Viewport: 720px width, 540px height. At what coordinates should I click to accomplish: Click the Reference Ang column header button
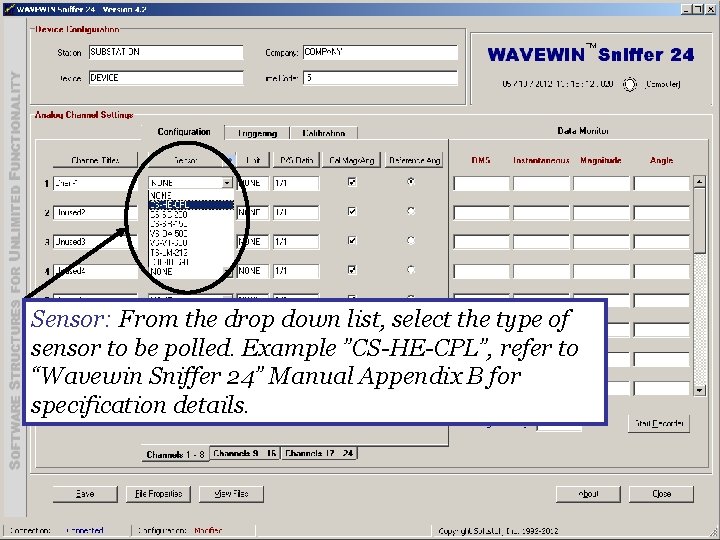414,160
